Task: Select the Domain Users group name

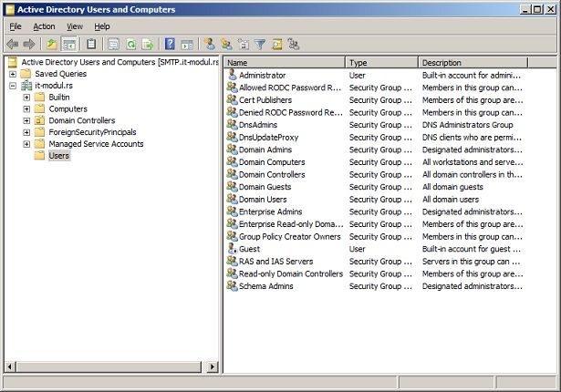Action: click(x=263, y=200)
